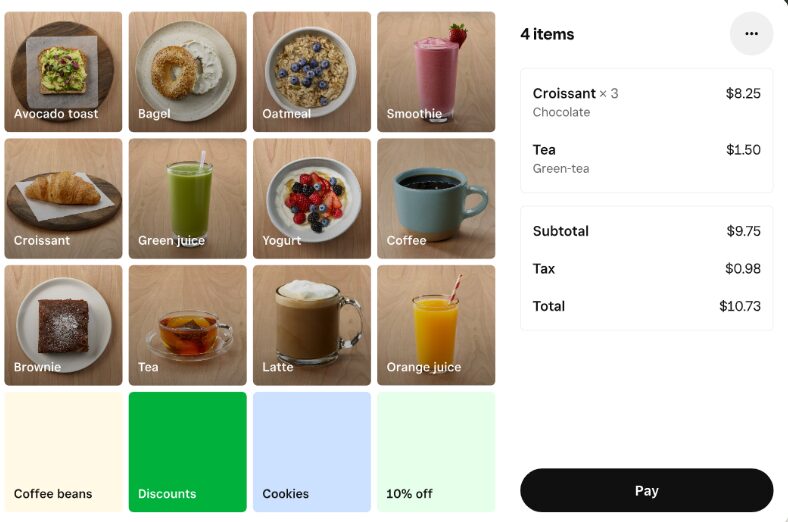Edit the Green-tea Tea cart line
The width and height of the screenshot is (788, 522).
[x=646, y=158]
